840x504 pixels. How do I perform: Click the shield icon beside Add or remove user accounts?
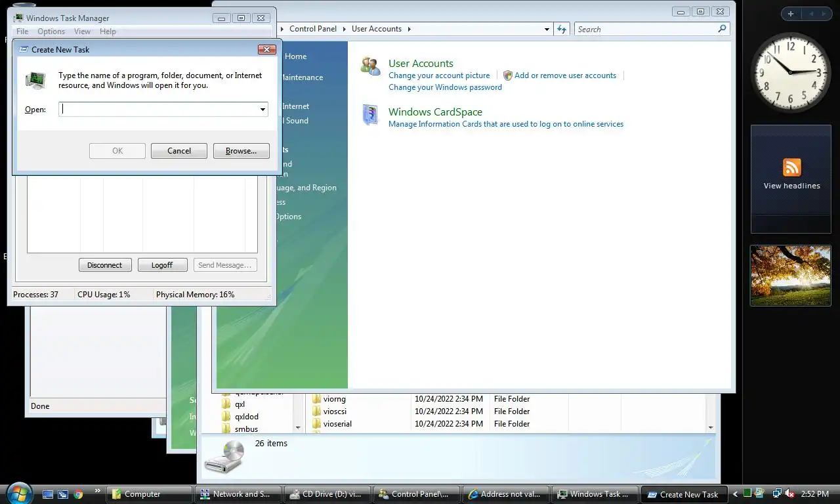(507, 75)
